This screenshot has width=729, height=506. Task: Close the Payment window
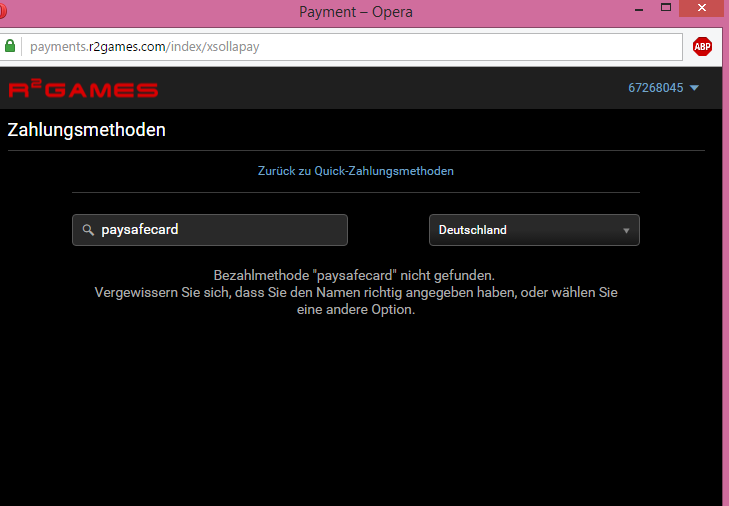(703, 10)
